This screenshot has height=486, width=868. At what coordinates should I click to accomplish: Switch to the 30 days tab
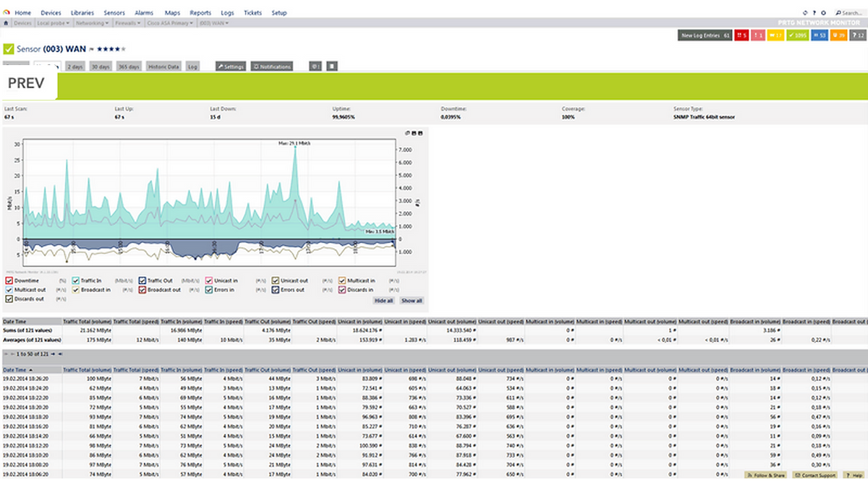(x=100, y=67)
